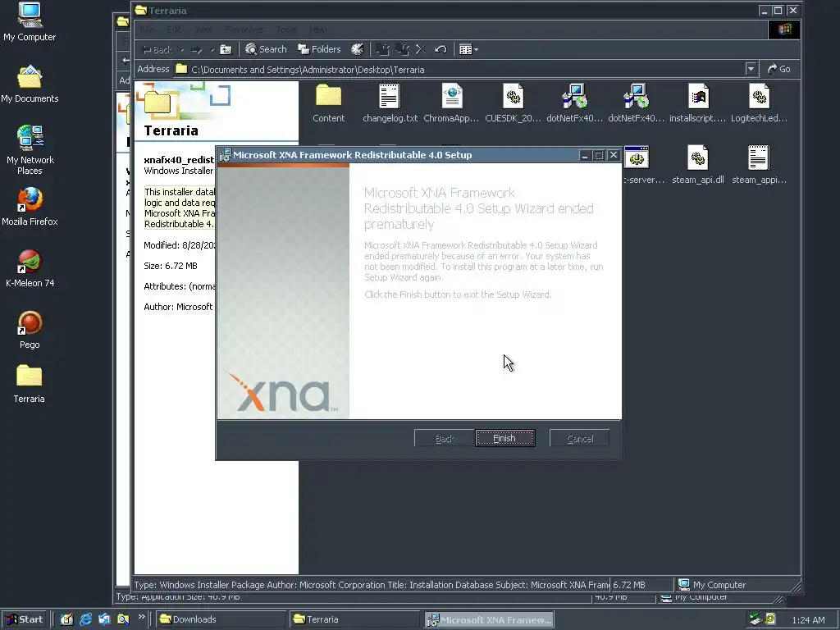The height and width of the screenshot is (630, 840).
Task: Toggle the Folders pane in Explorer
Action: click(x=319, y=49)
